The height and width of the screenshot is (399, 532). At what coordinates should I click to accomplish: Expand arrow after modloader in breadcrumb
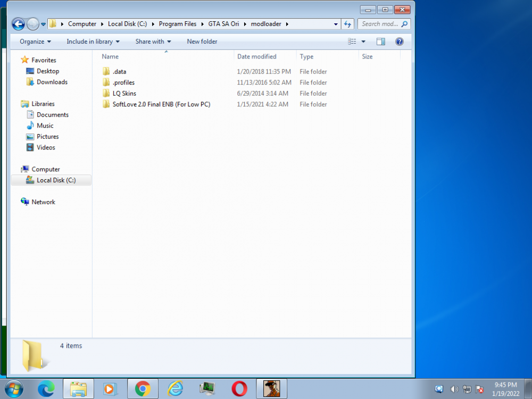[x=287, y=24]
